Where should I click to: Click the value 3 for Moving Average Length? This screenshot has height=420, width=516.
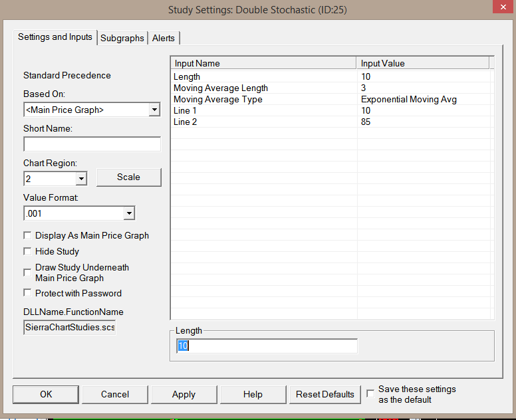pyautogui.click(x=363, y=88)
